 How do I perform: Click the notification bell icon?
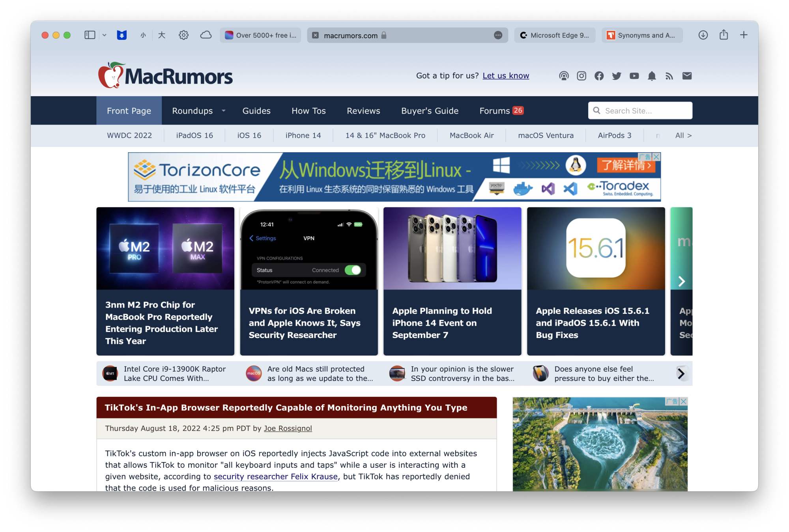652,76
